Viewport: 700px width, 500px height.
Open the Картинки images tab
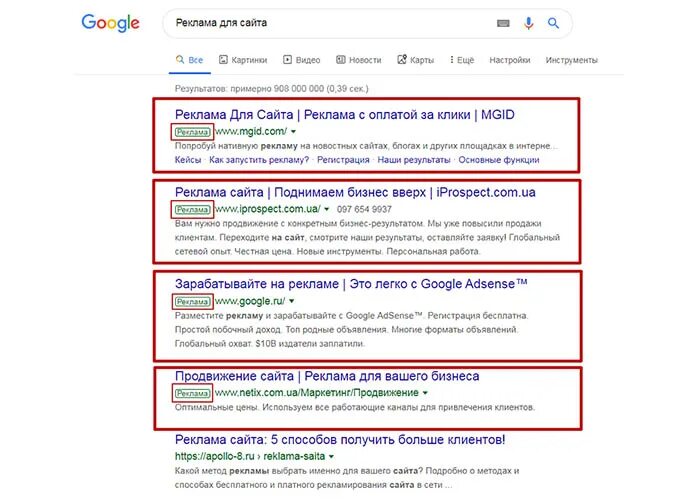(242, 60)
